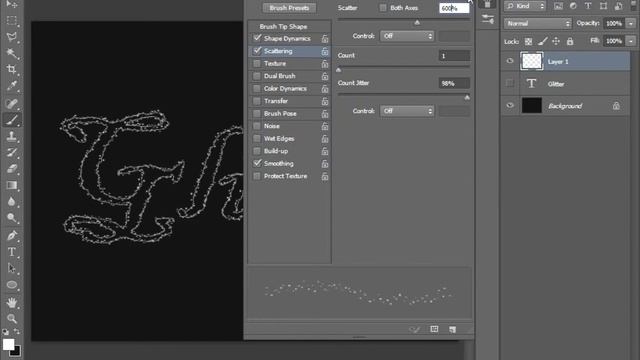Open layer Kind filter dropdown
Image resolution: width=640 pixels, height=360 pixels.
(x=525, y=6)
